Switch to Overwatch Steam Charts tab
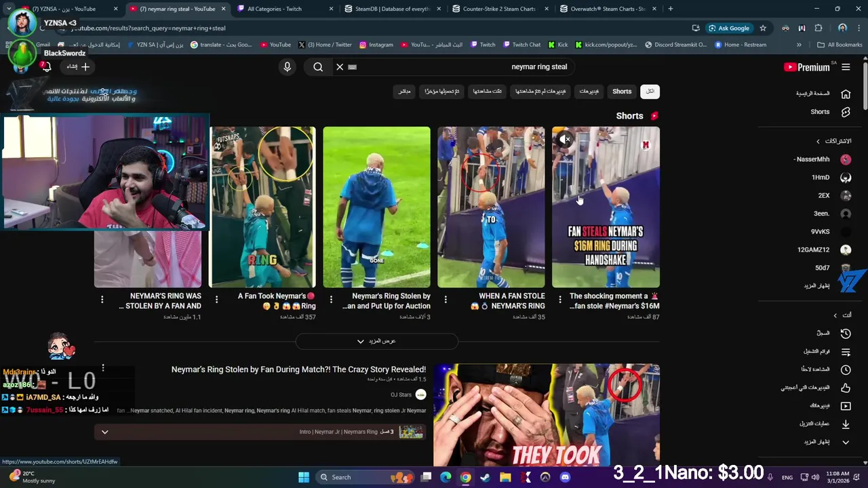 pos(608,9)
